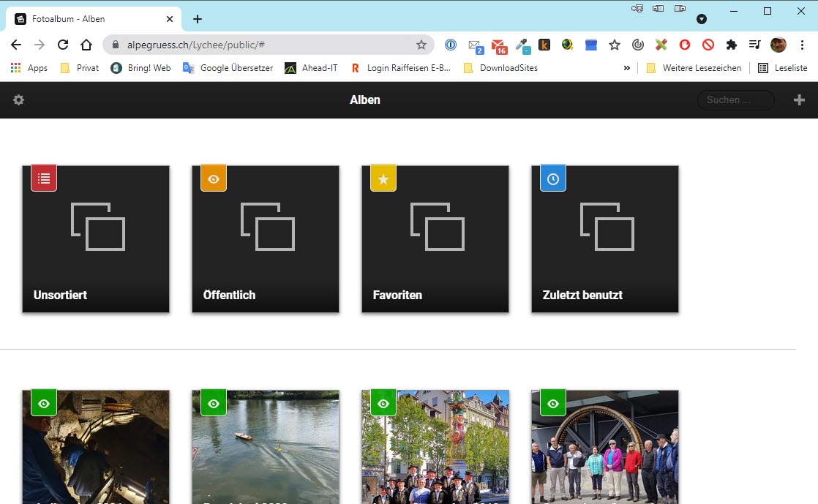Toggle the green eye badge on the group photo album
Image resolution: width=818 pixels, height=504 pixels.
pyautogui.click(x=552, y=402)
